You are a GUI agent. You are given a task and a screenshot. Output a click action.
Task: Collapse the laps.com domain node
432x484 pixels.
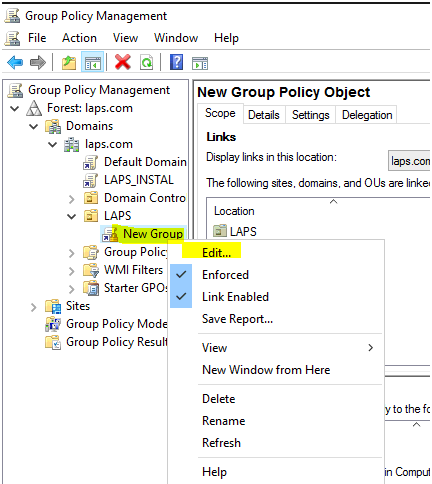(x=53, y=144)
